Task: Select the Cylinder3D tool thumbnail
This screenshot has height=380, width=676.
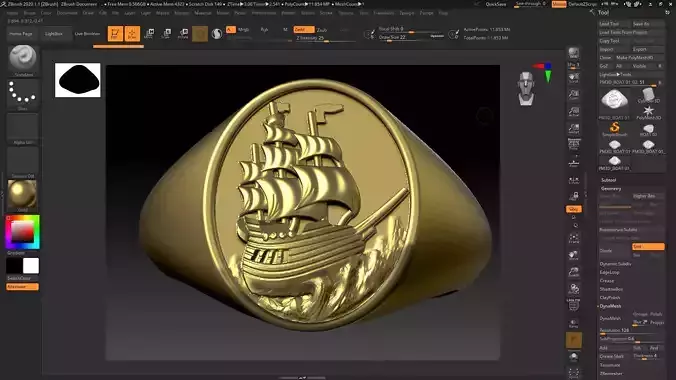Action: point(648,95)
